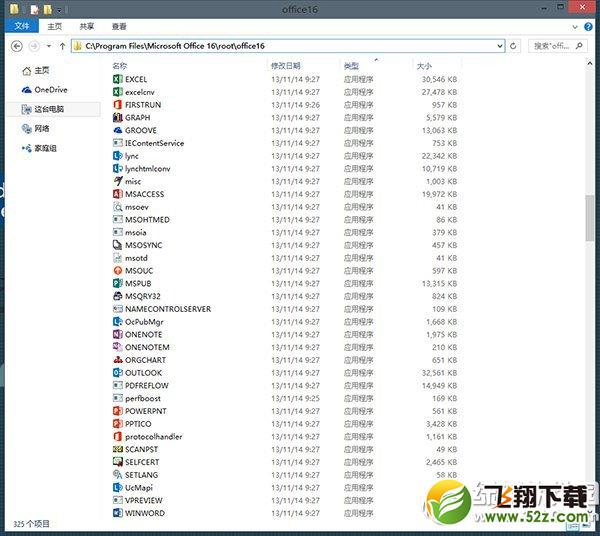Sort files by 类型 column
The width and height of the screenshot is (600, 536).
351,66
